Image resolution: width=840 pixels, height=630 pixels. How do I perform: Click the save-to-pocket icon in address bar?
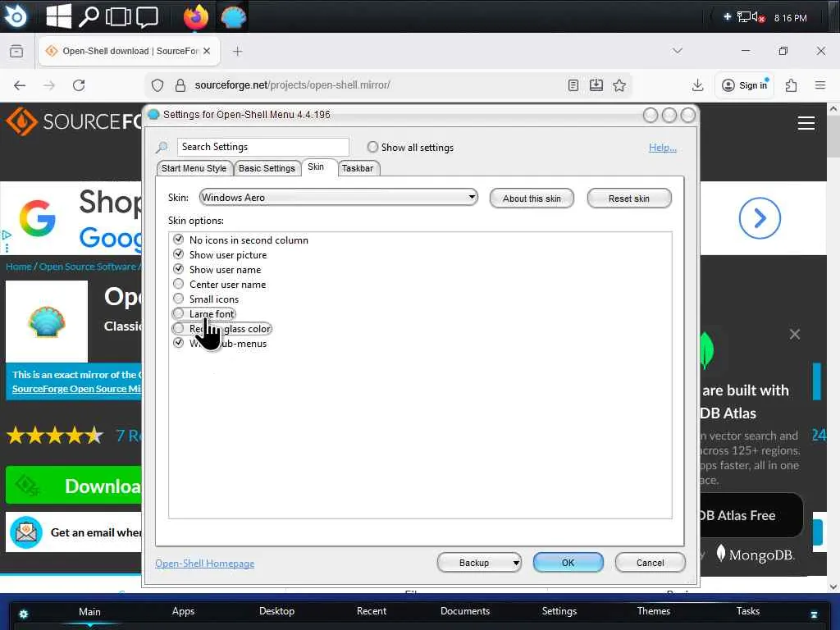[596, 85]
